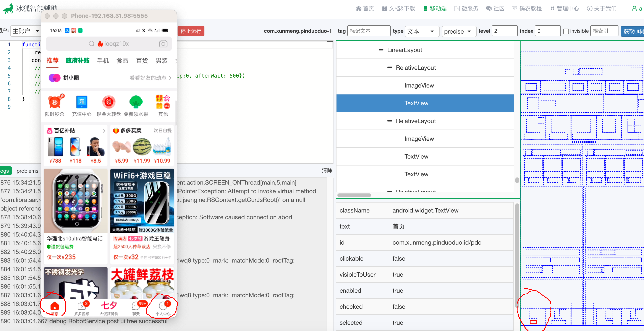Switch to 百货 category tab

point(142,60)
